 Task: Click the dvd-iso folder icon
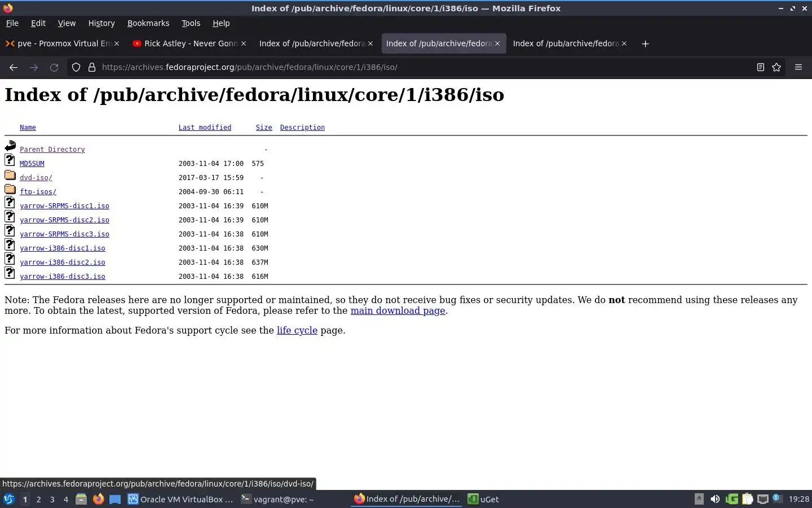tap(10, 175)
